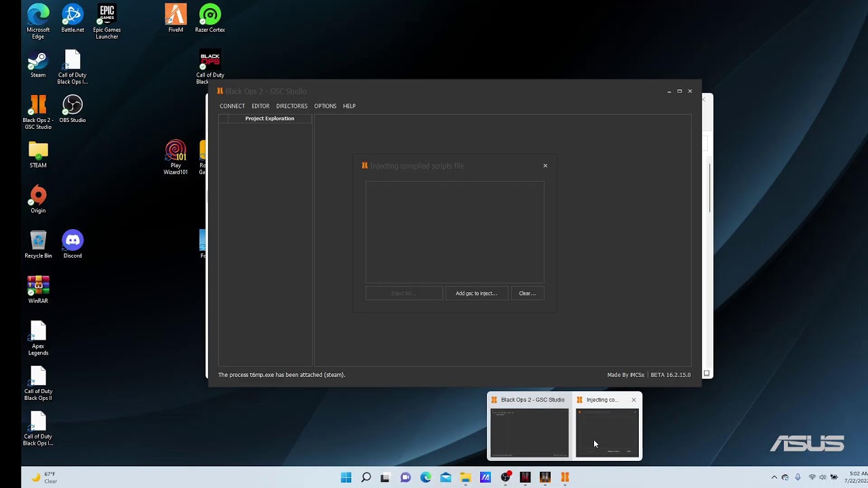Click the 'Clear...' button

[528, 293]
